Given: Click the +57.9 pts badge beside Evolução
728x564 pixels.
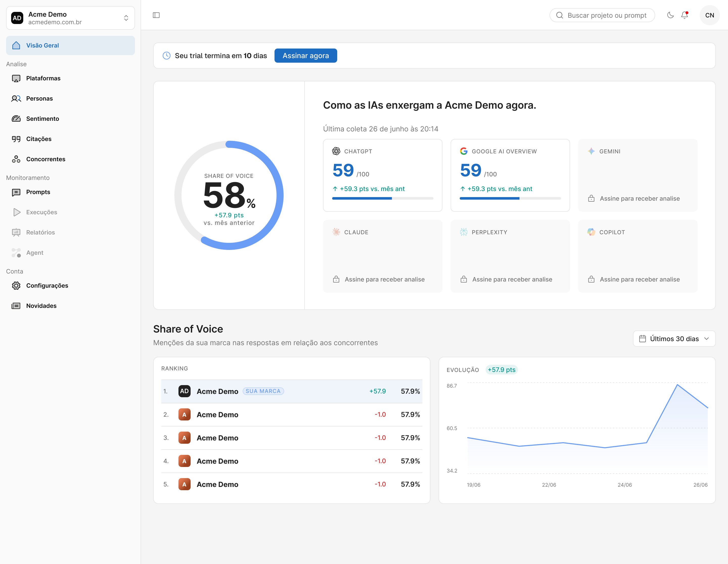Looking at the screenshot, I should coord(501,370).
